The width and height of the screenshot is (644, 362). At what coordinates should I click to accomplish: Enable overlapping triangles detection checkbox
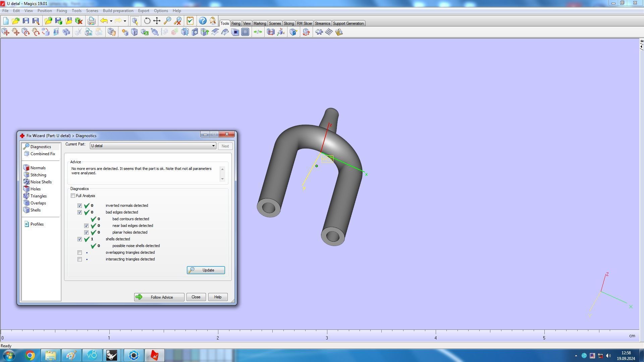pyautogui.click(x=79, y=253)
